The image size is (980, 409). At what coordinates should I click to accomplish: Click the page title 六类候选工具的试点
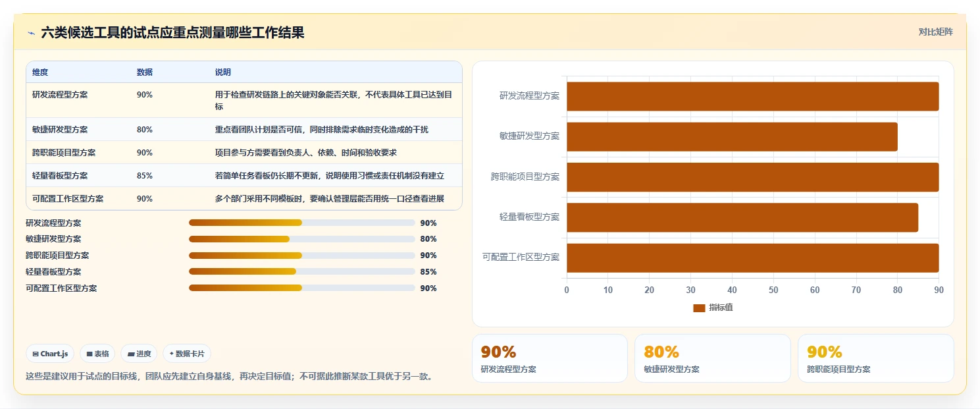(x=172, y=33)
